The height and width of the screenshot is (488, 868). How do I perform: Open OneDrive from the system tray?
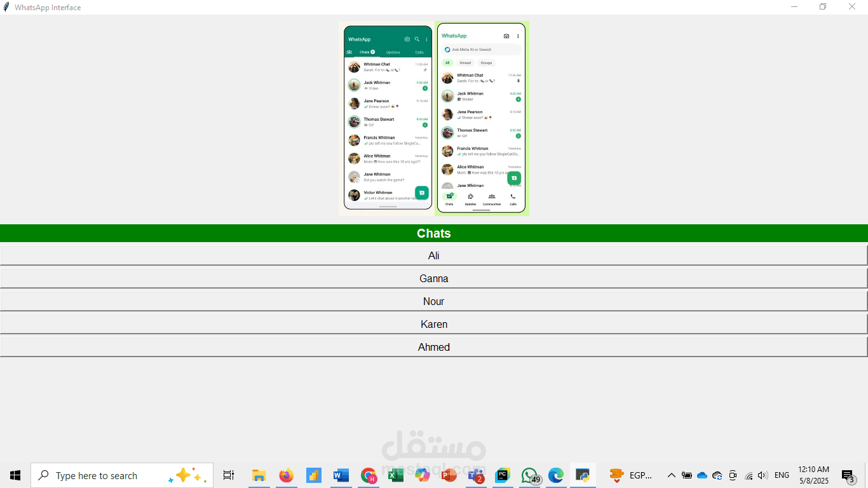[702, 475]
